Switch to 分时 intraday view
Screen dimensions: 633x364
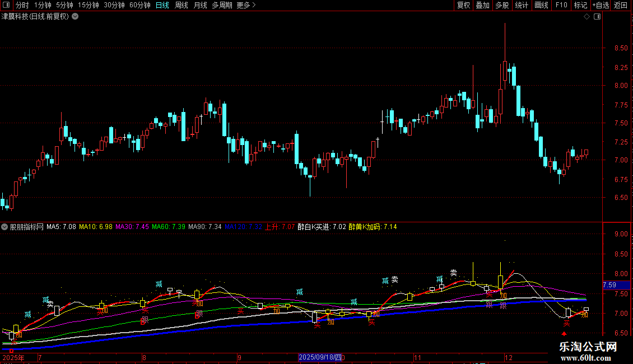click(x=22, y=5)
